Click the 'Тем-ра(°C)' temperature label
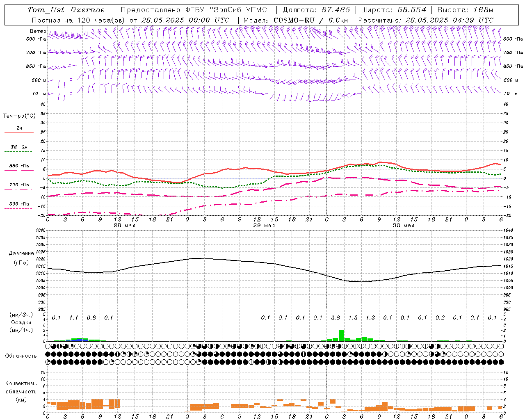Viewport: 525px width, 420px height. [x=19, y=116]
